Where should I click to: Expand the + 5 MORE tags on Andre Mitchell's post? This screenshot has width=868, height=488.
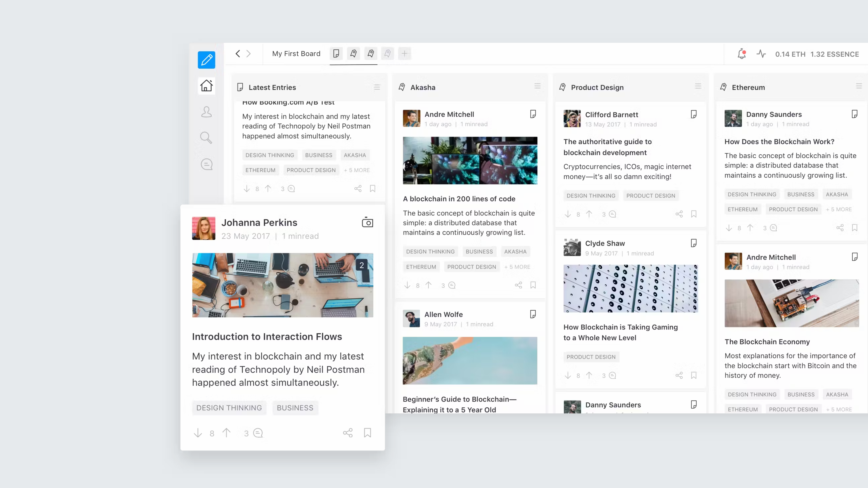(x=517, y=266)
